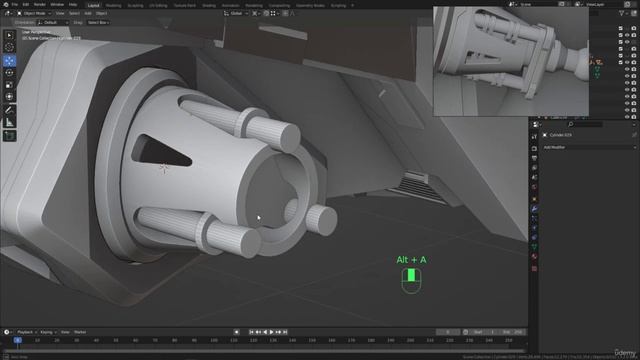Screen dimensions: 640x360
Task: Toggle use preview range clock icon
Action: tap(466, 332)
